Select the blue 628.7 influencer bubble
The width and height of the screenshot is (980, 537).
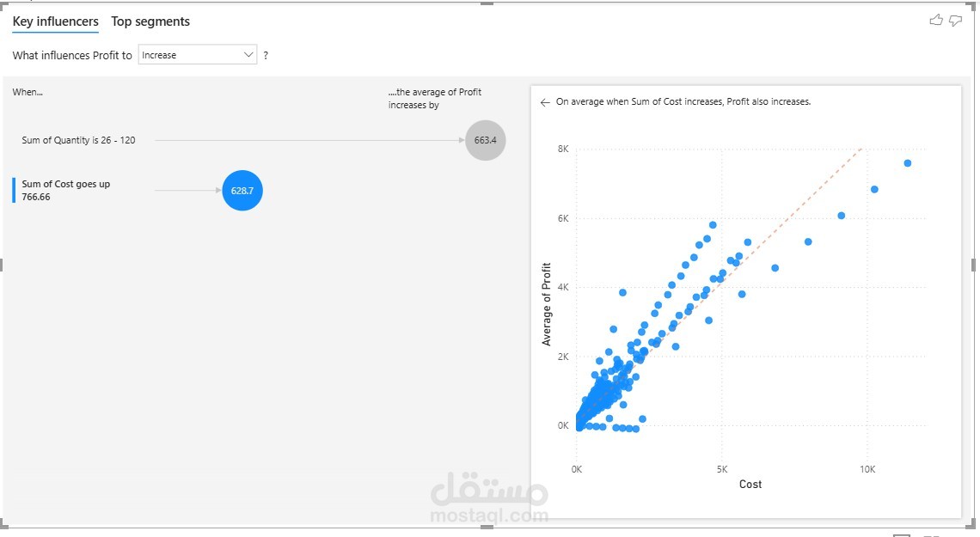(242, 191)
